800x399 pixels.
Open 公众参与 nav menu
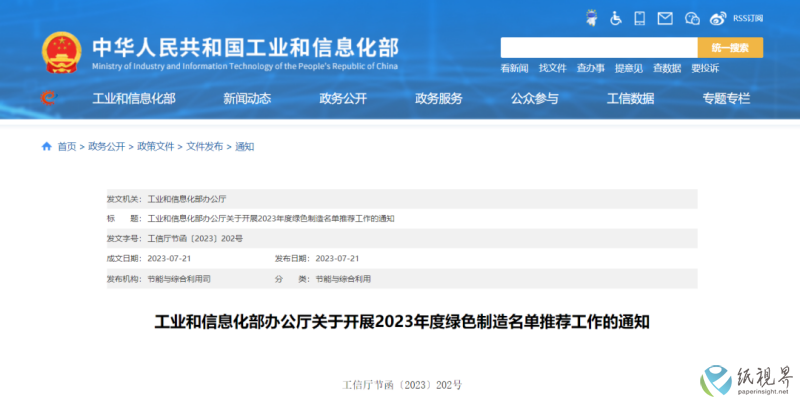pos(535,98)
